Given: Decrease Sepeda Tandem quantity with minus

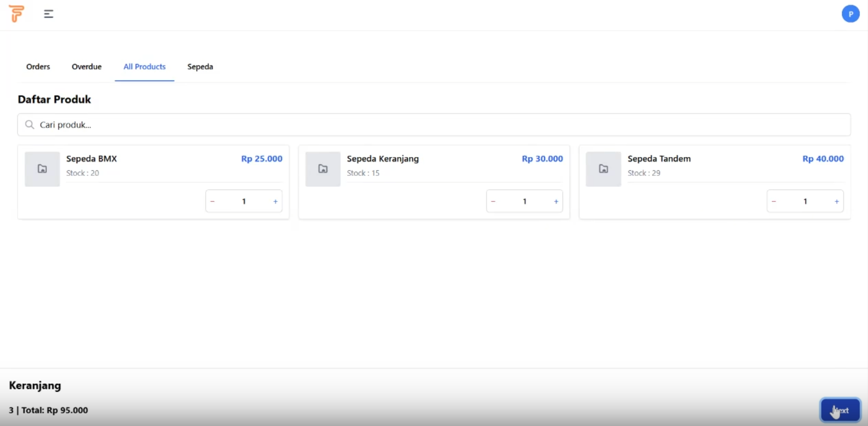Looking at the screenshot, I should point(774,201).
